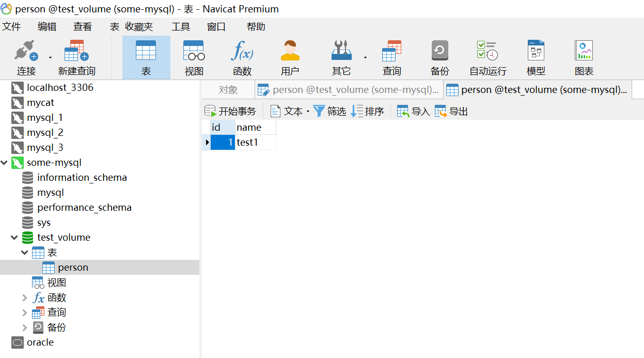Select the mysql_1 connection
The image size is (644, 358).
click(45, 117)
